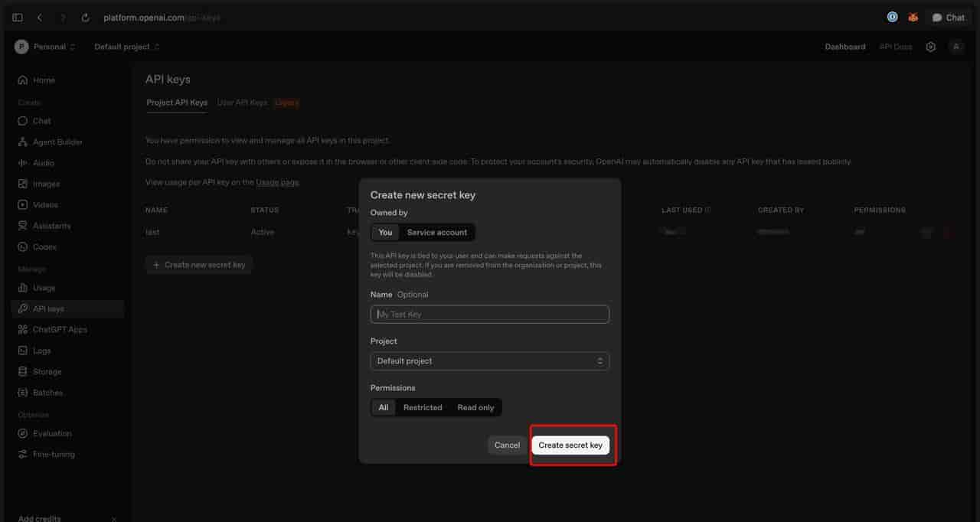This screenshot has width=980, height=522.
Task: Set key owner to Service account
Action: (437, 232)
